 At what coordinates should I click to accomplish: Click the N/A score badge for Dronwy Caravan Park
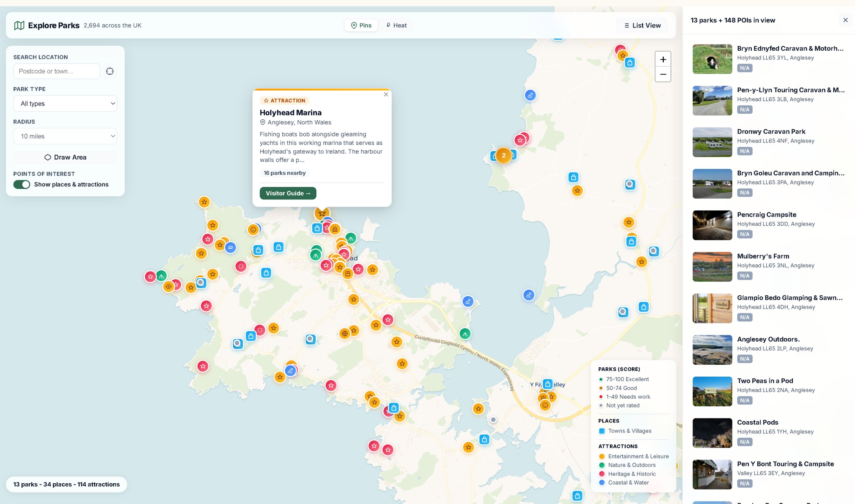click(745, 151)
